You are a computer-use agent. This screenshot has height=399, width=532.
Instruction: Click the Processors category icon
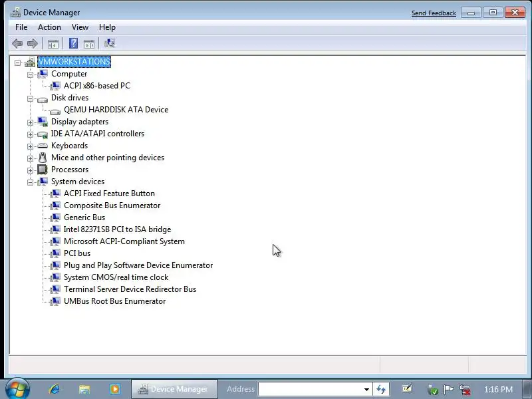[x=43, y=170]
